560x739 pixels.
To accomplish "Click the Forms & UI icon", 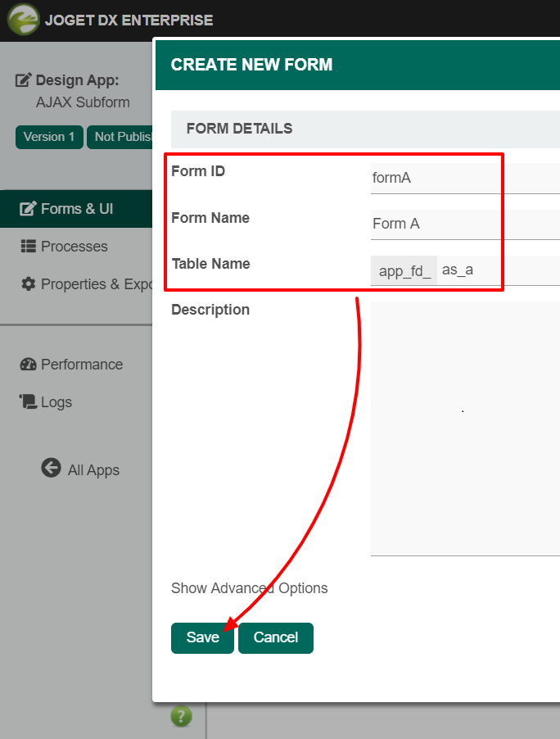I will point(29,209).
